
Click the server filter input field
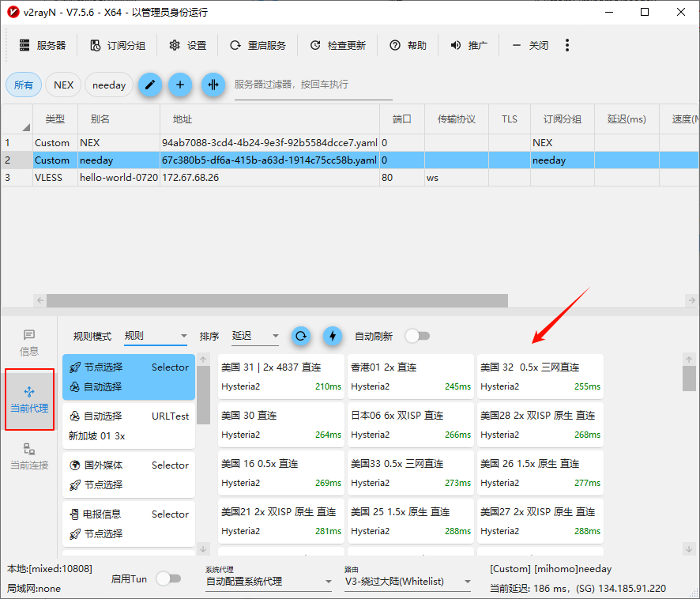[x=313, y=85]
